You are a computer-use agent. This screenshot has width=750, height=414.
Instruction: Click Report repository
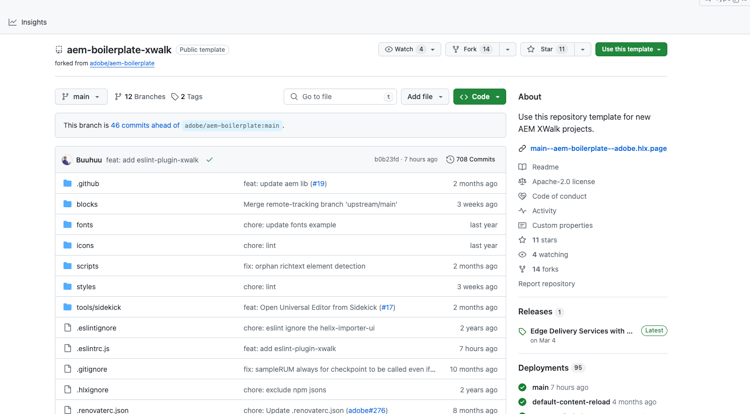point(547,284)
